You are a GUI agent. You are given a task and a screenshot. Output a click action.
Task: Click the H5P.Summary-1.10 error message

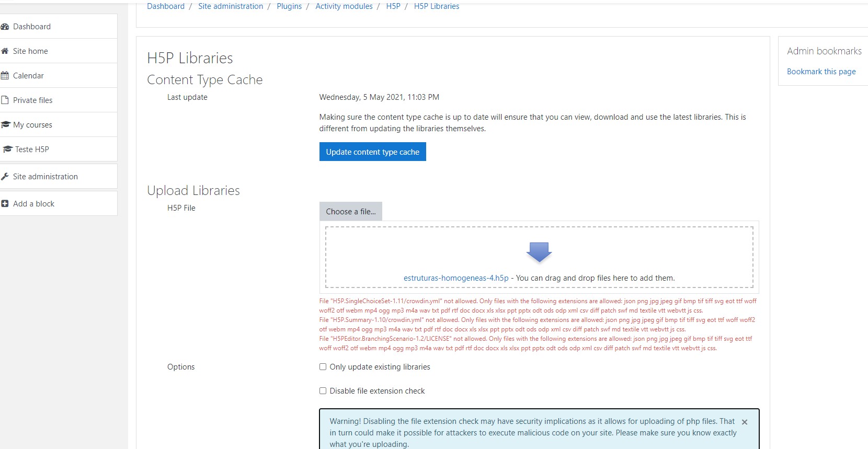point(538,325)
